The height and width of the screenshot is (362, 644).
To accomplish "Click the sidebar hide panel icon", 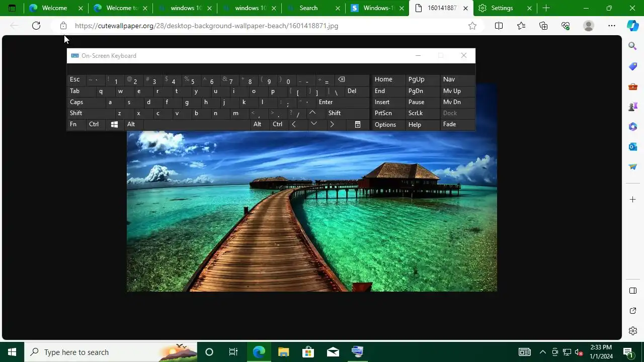I will pos(633,291).
